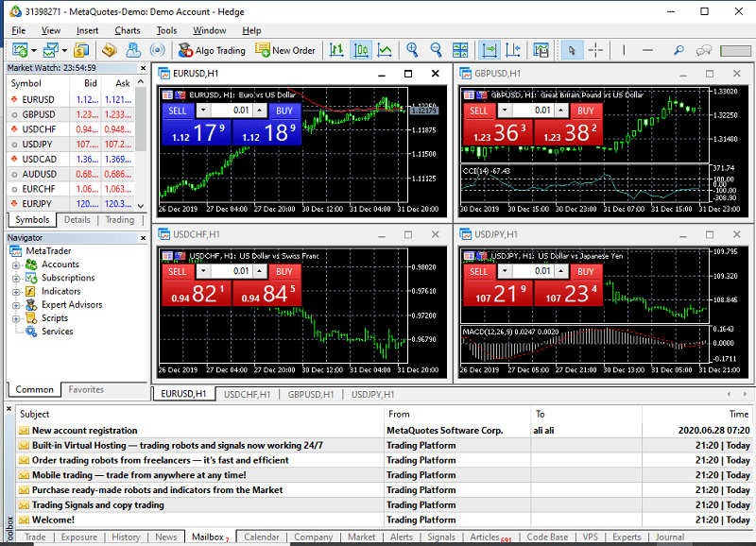Click the zoom in magnifier icon
The width and height of the screenshot is (756, 546).
[x=412, y=50]
